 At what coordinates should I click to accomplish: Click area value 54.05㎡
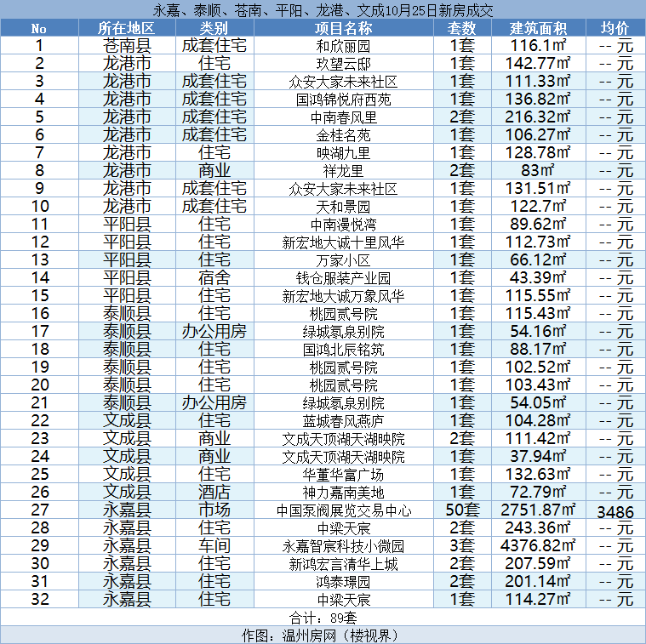pos(538,402)
